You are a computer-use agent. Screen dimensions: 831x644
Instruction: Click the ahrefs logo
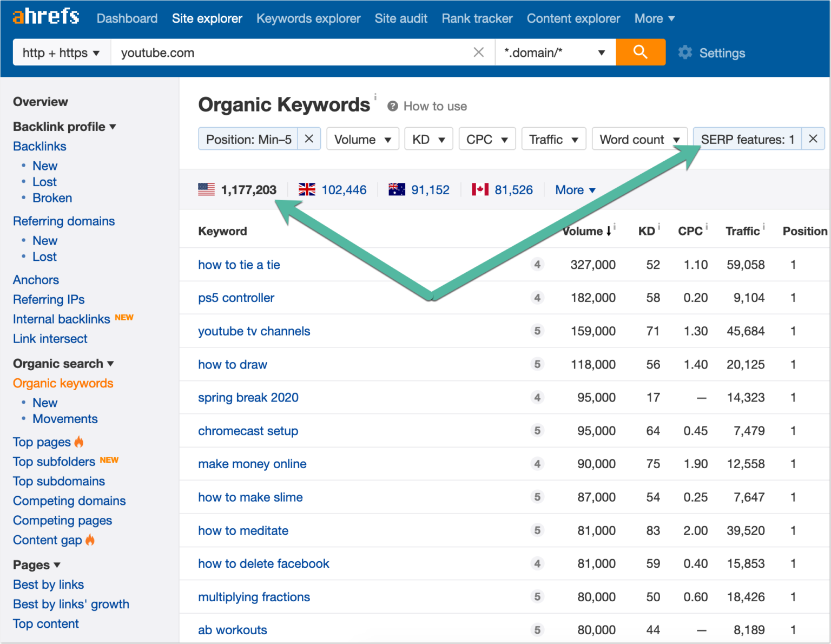(x=46, y=17)
